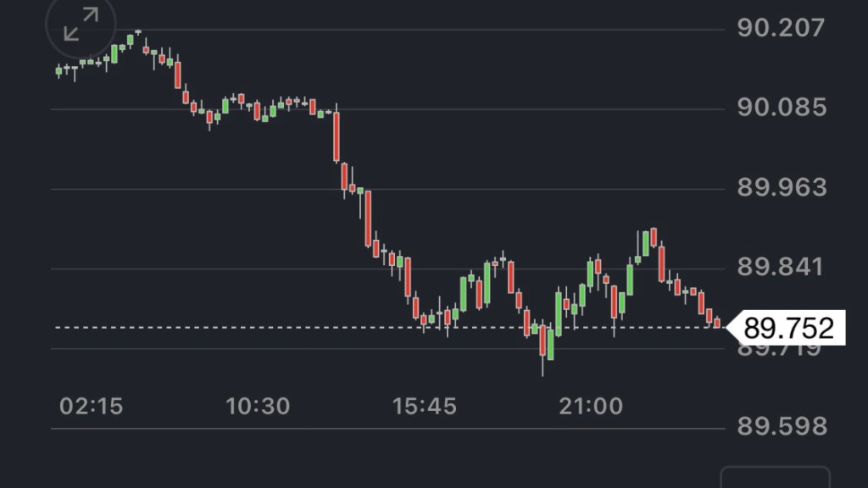Click the 90.085 horizontal gridline
The image size is (868, 488).
(x=509, y=109)
